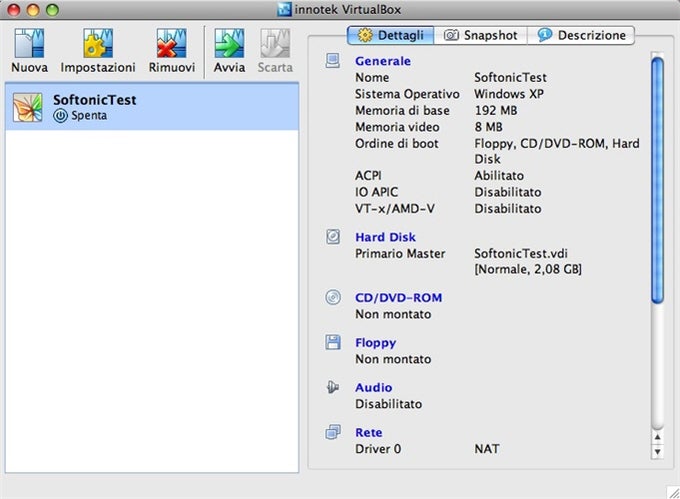Click the Ordine di boot label
The height and width of the screenshot is (499, 680).
click(397, 144)
